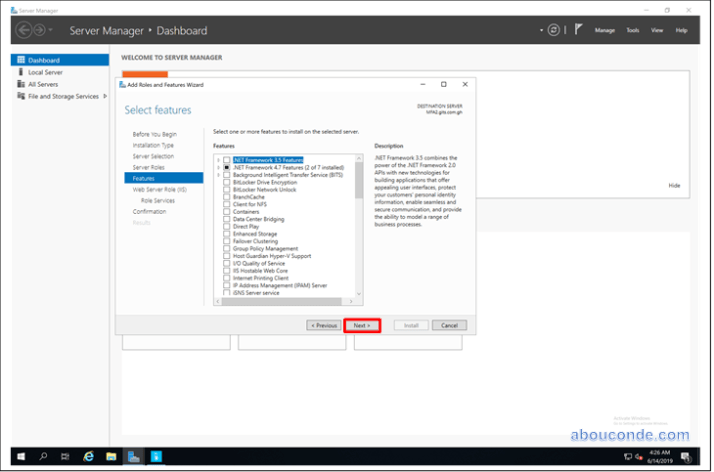This screenshot has width=714, height=472.
Task: Click the Previous button in wizard
Action: point(323,325)
